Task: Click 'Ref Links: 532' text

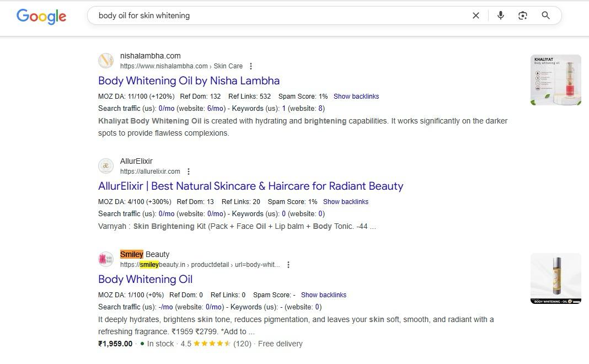Action: (x=249, y=96)
